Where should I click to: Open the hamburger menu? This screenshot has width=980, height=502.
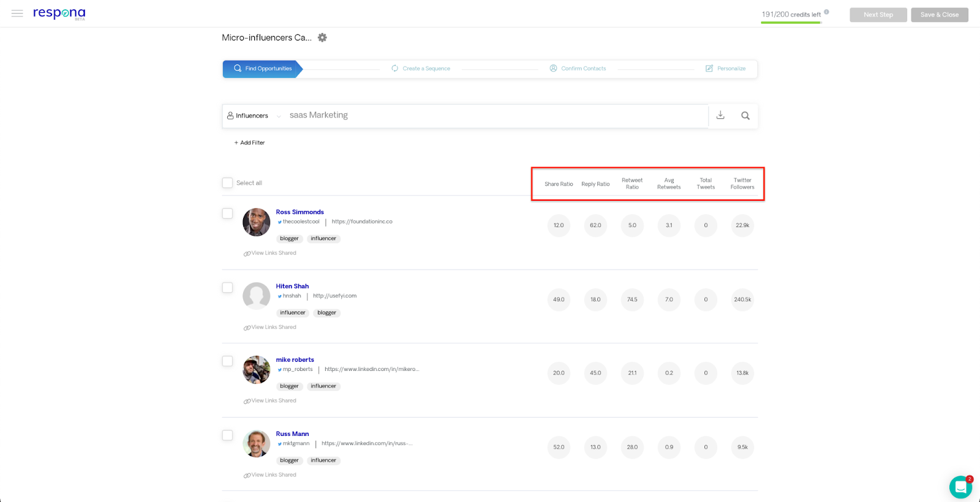(17, 13)
